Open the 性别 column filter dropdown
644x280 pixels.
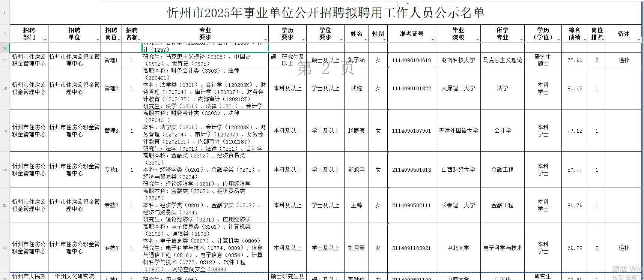(384, 40)
